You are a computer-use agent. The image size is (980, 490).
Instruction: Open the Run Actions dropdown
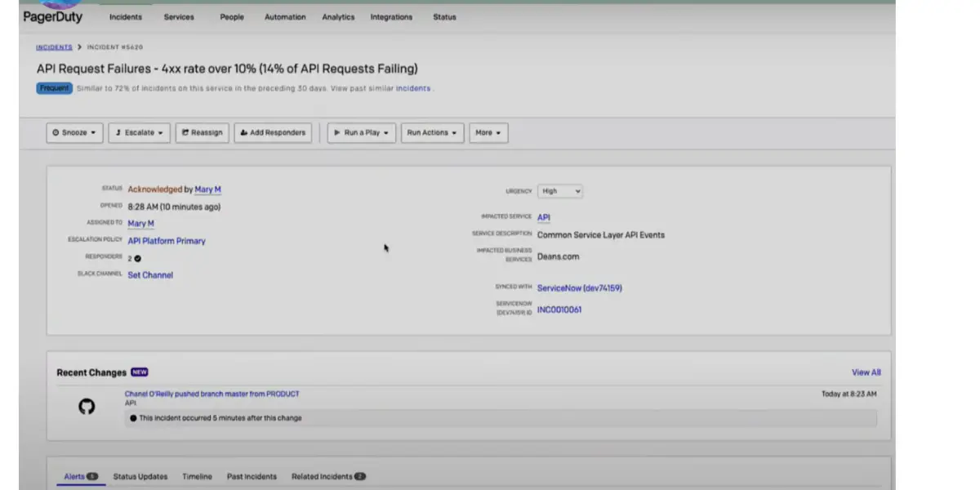point(433,132)
